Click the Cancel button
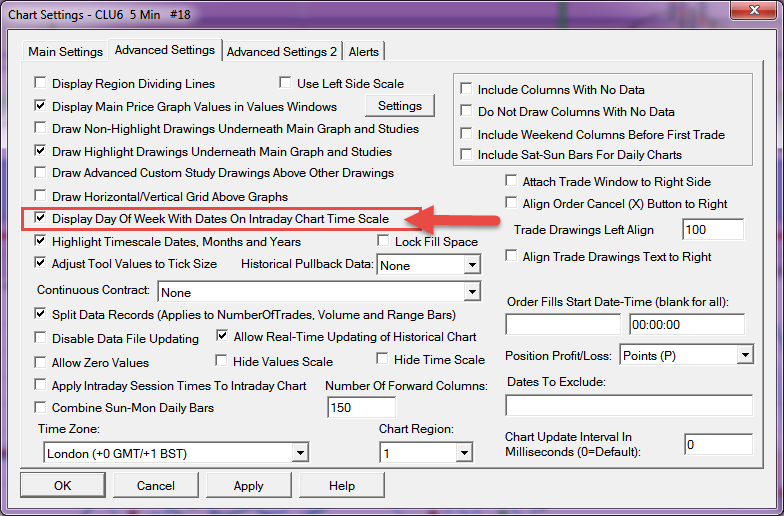The width and height of the screenshot is (784, 516). click(x=156, y=485)
